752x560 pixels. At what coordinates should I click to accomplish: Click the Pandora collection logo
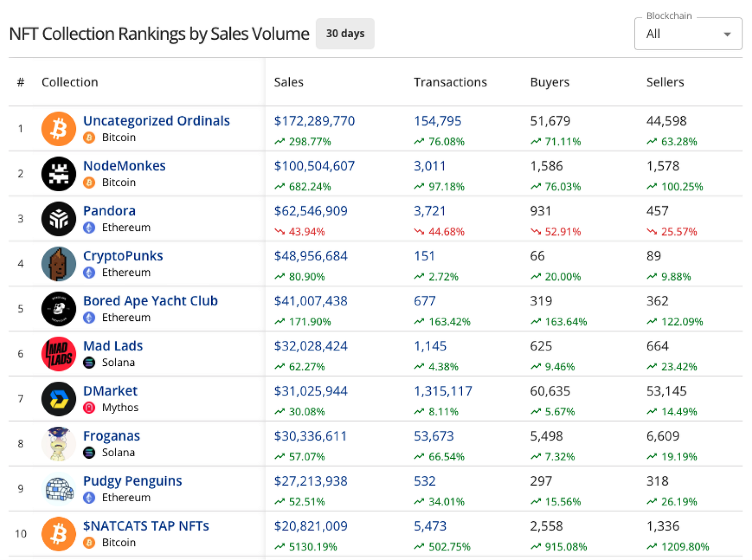coord(58,219)
